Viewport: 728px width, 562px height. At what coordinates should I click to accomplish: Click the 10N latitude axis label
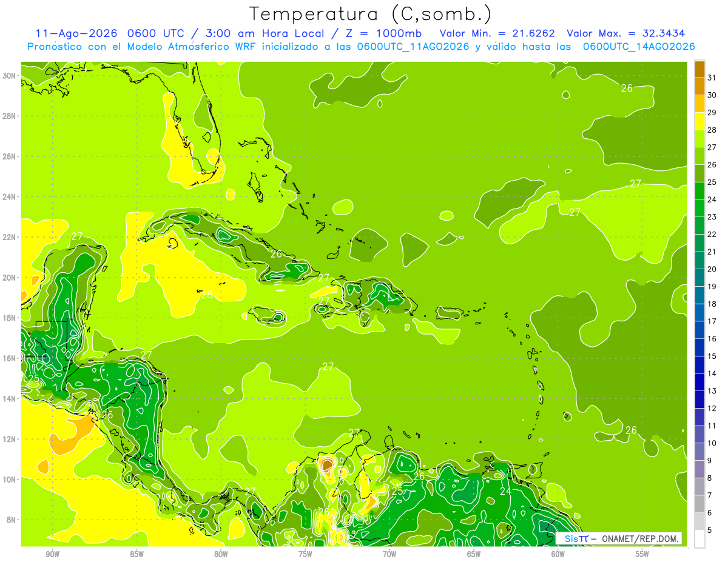point(10,480)
